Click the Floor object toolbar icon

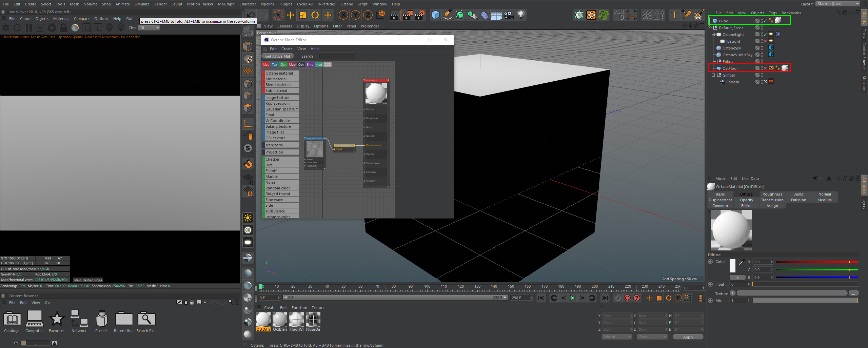coord(496,16)
